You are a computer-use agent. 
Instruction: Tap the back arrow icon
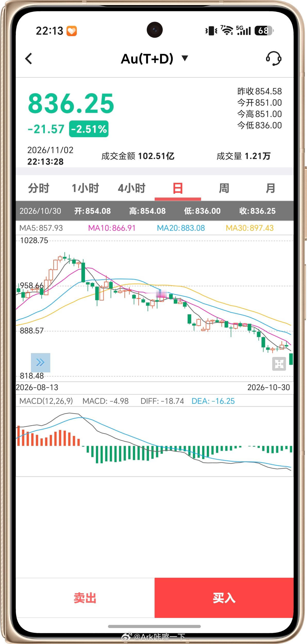[x=29, y=59]
